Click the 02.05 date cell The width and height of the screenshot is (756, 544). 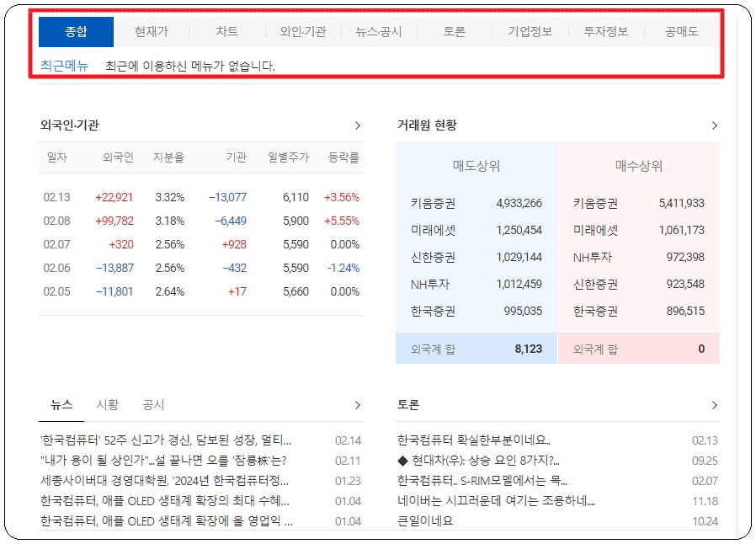57,291
